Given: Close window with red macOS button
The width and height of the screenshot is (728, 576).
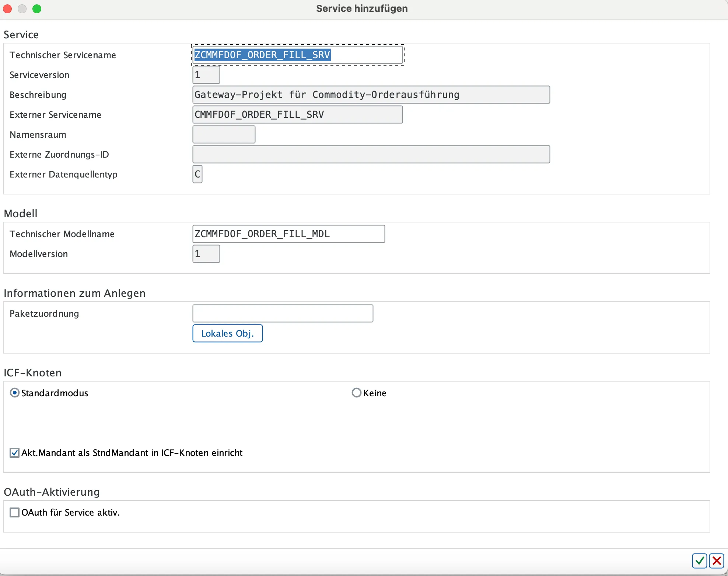Looking at the screenshot, I should [x=7, y=8].
